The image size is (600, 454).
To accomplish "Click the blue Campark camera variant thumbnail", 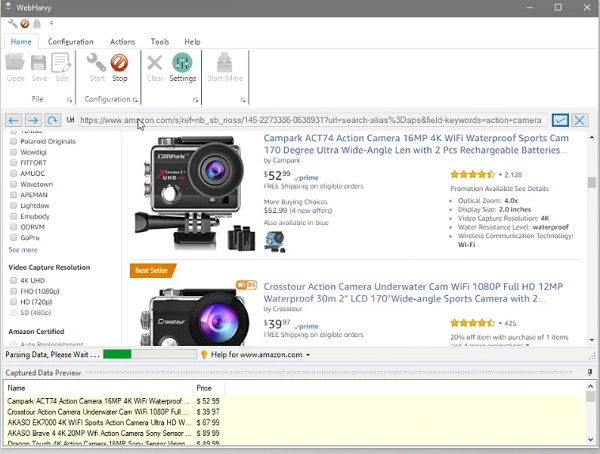I will (x=275, y=242).
